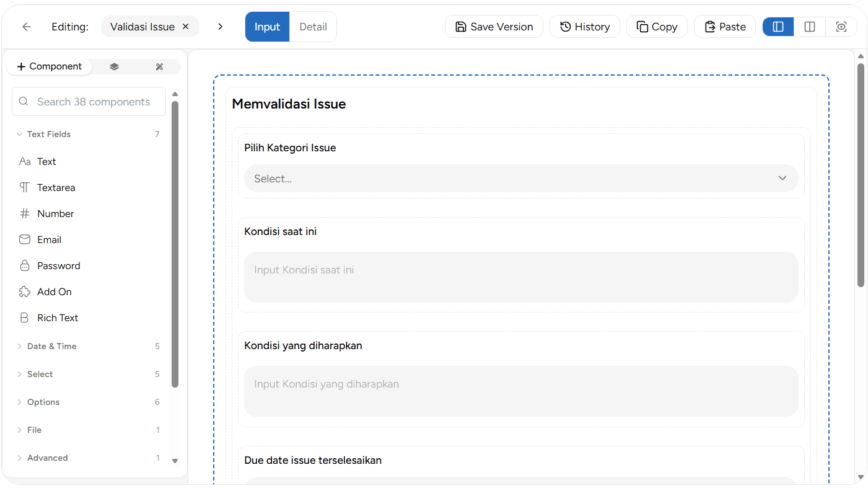Click the Save Version button

point(494,27)
